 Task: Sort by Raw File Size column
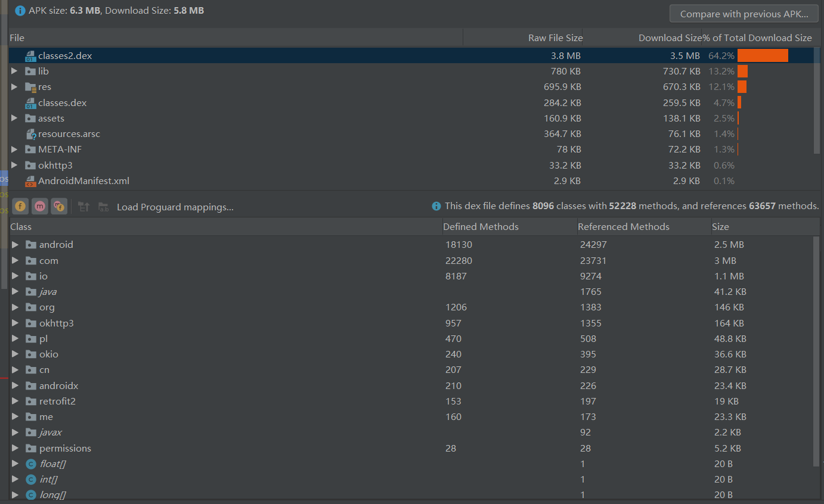[523, 38]
